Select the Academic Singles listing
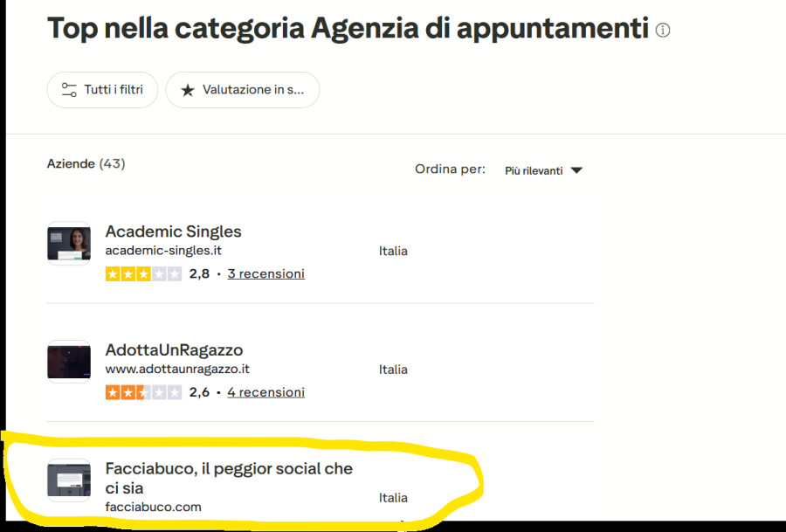Screen dimensions: 786x532 (173, 231)
